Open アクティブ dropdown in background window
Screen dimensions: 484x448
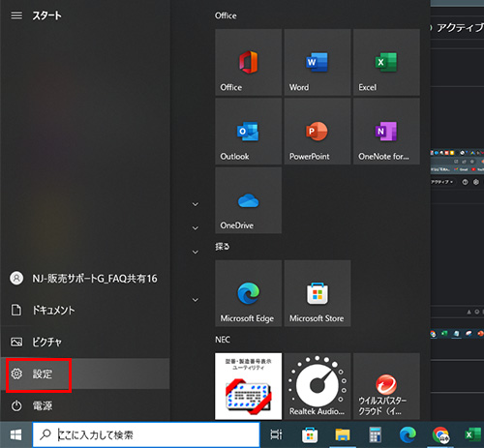tap(442, 182)
